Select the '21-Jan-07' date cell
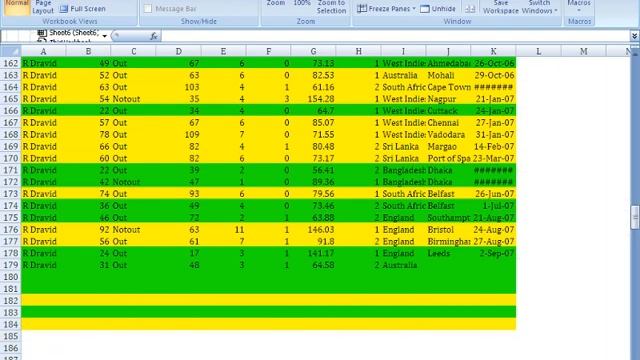This screenshot has height=360, width=640. [493, 99]
